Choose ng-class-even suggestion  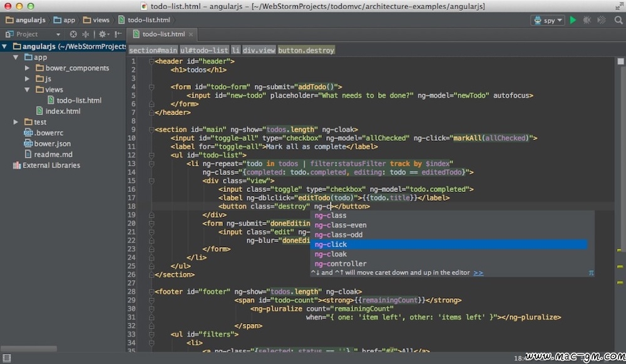click(449, 225)
